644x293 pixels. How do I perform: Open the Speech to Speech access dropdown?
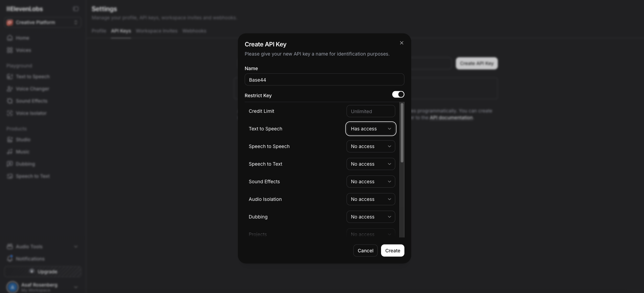click(371, 146)
